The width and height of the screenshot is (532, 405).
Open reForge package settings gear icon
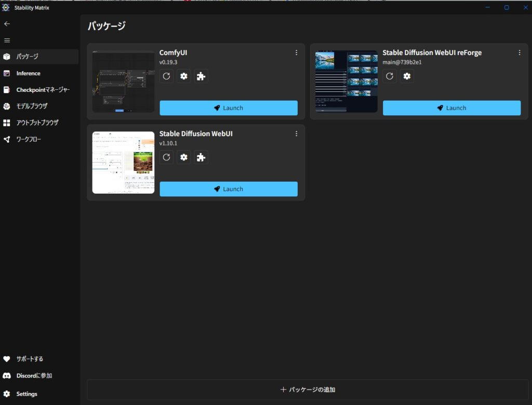click(x=407, y=76)
